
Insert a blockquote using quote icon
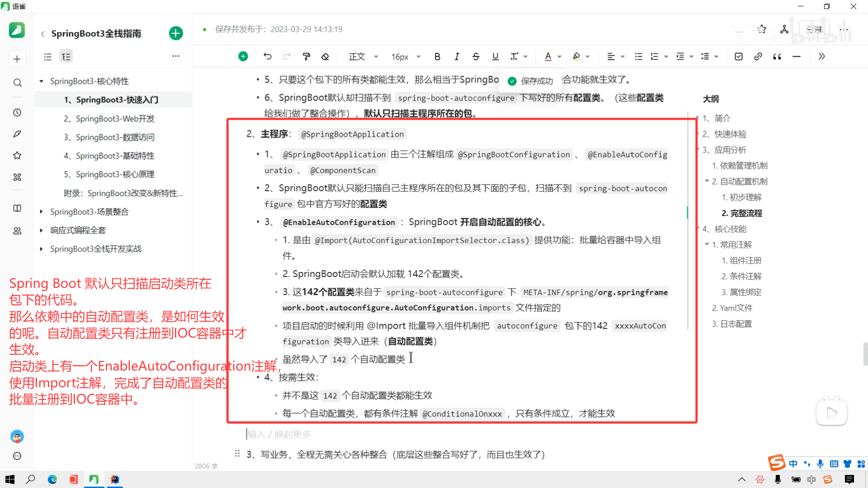click(x=777, y=56)
